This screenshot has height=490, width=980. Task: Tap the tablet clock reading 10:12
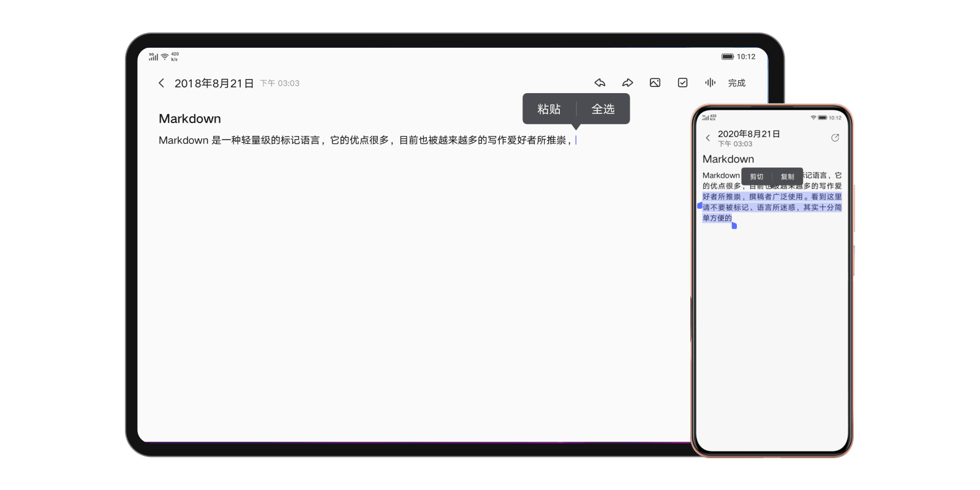[746, 56]
